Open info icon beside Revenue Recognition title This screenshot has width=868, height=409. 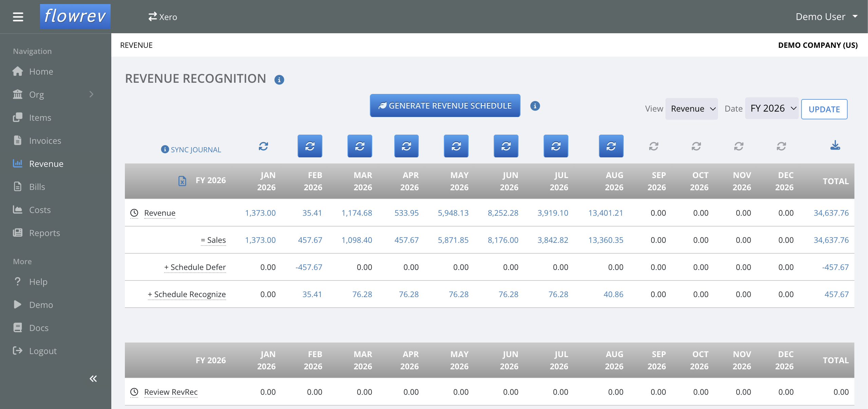pyautogui.click(x=279, y=80)
